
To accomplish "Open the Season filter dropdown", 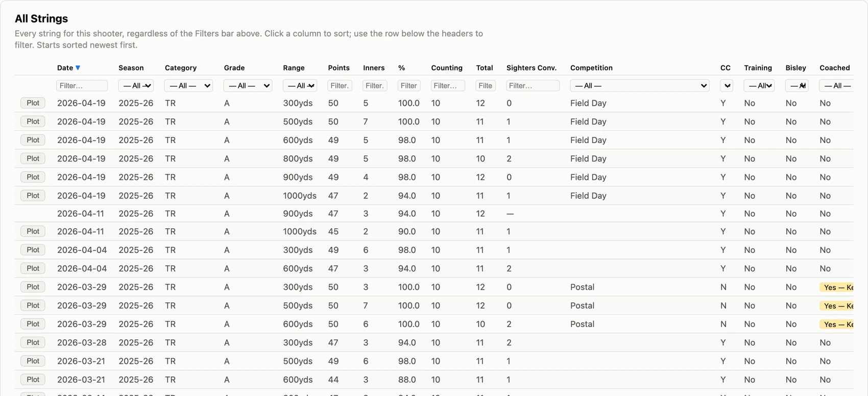I will click(136, 86).
